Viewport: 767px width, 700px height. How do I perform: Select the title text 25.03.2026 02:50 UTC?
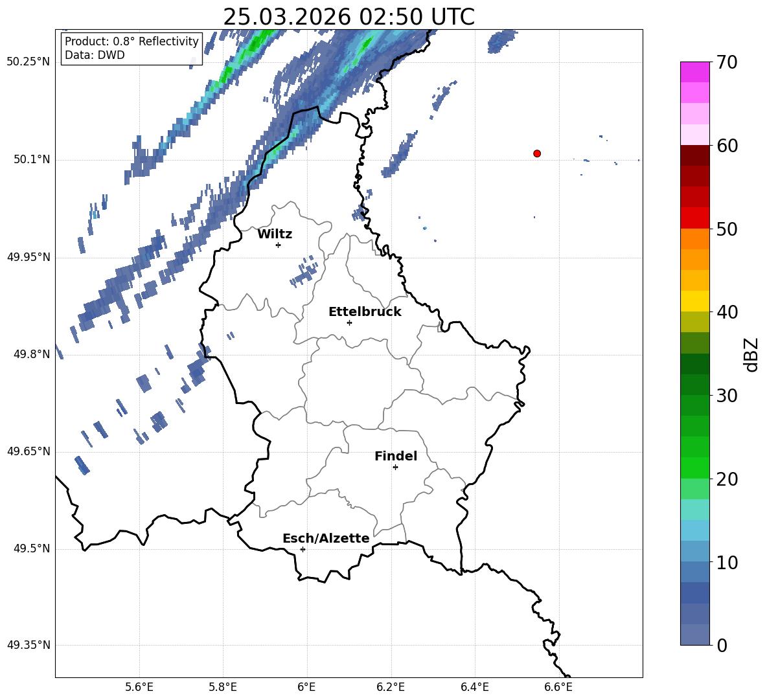click(349, 17)
